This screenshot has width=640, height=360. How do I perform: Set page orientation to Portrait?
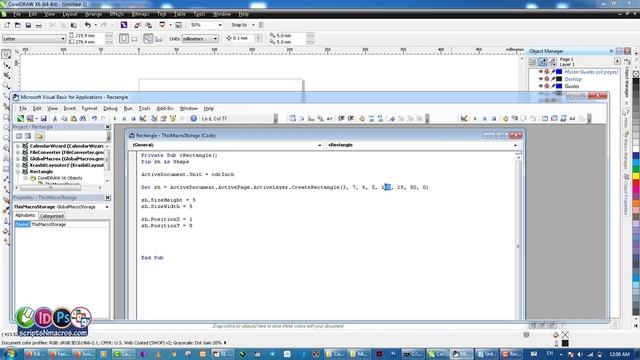(124, 39)
